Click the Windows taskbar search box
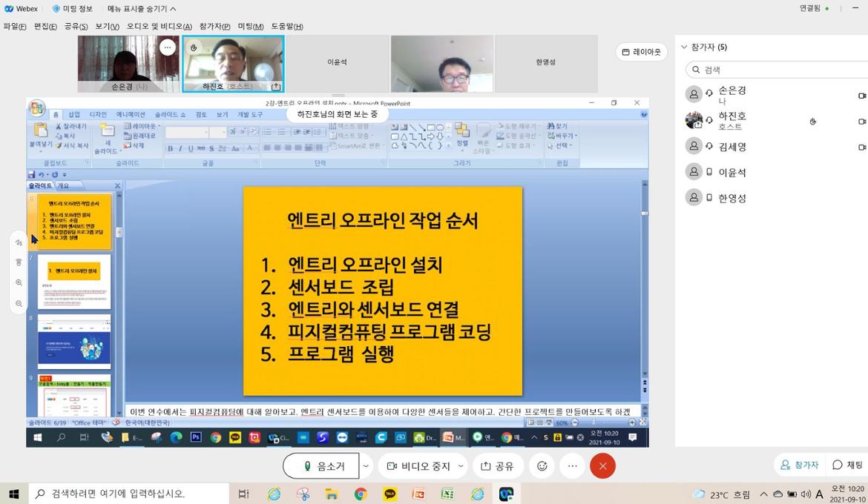This screenshot has width=868, height=504. click(128, 494)
